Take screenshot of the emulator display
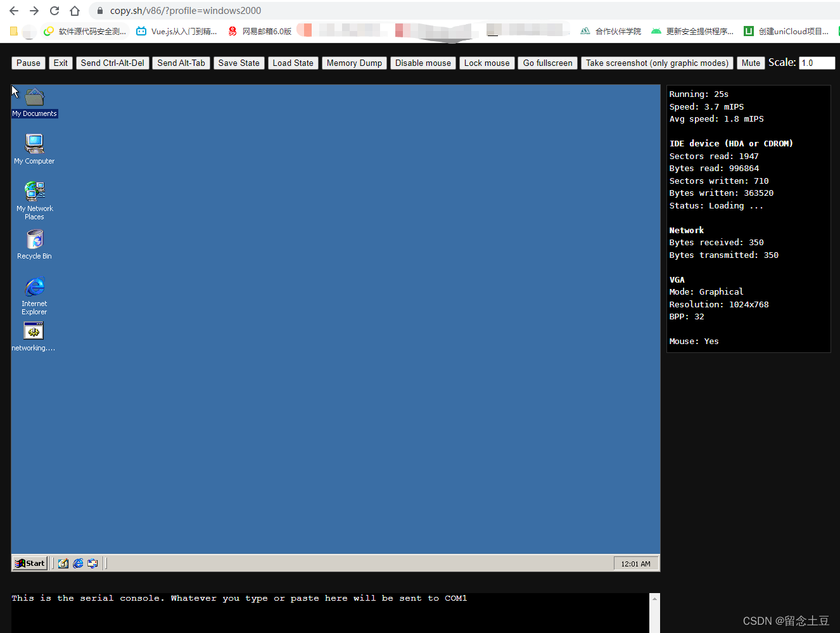The height and width of the screenshot is (633, 840). 657,63
